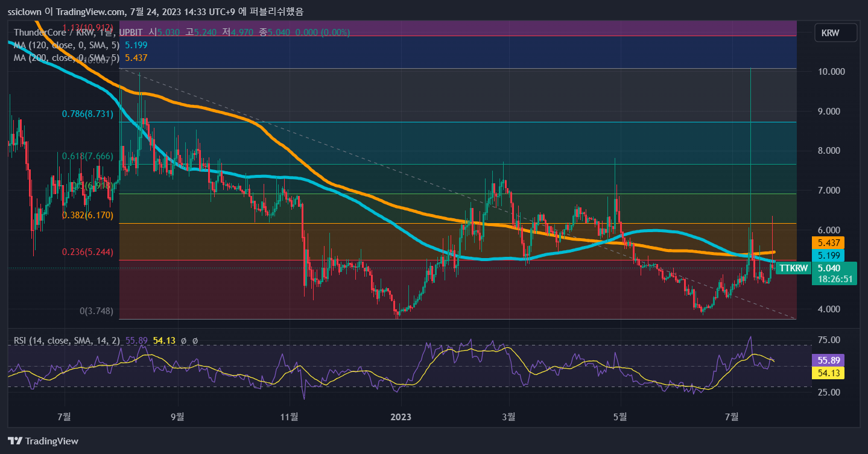Click the MA (120, close, 0, SMA, 5) legend
Image resolution: width=868 pixels, height=454 pixels.
pyautogui.click(x=68, y=45)
